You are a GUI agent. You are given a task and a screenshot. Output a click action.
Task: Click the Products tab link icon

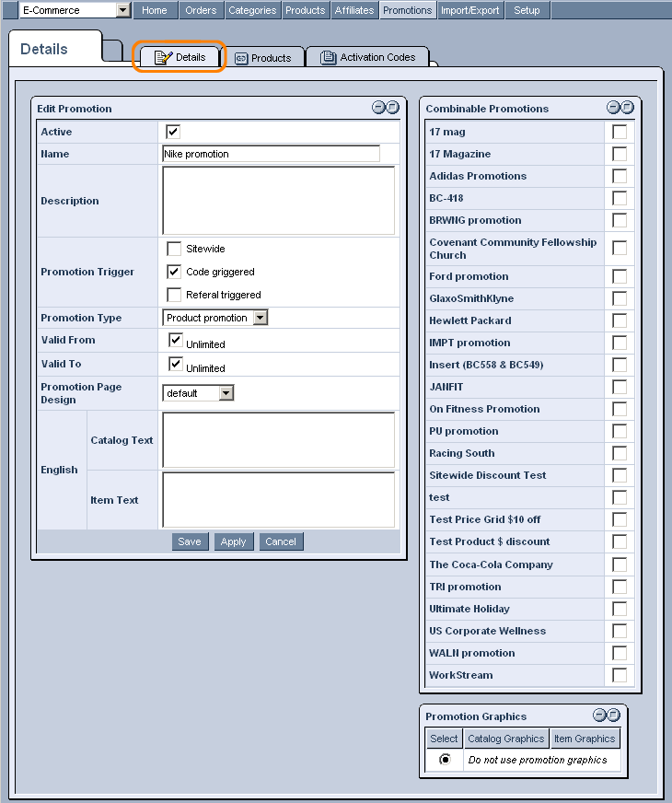click(x=241, y=58)
